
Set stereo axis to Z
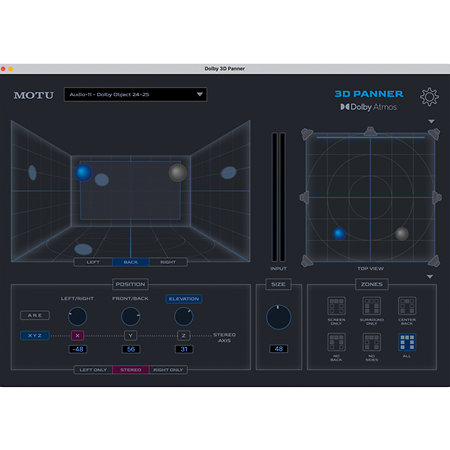(x=184, y=335)
